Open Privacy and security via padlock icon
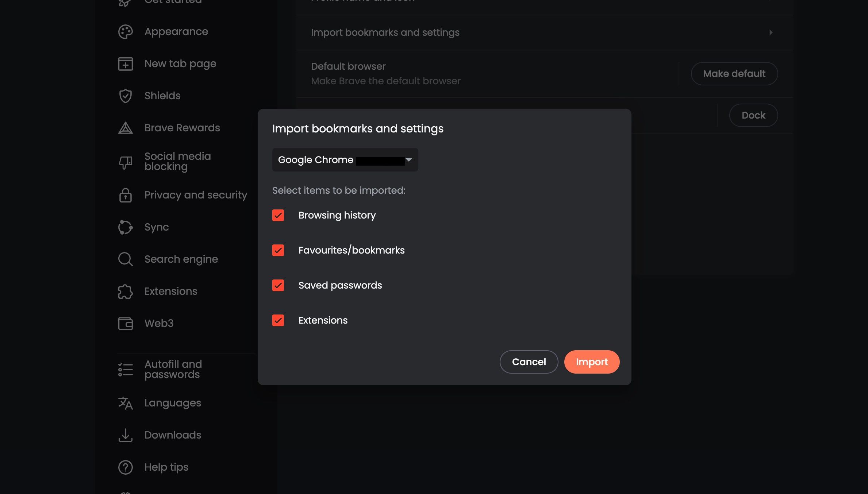The image size is (868, 494). (x=125, y=195)
